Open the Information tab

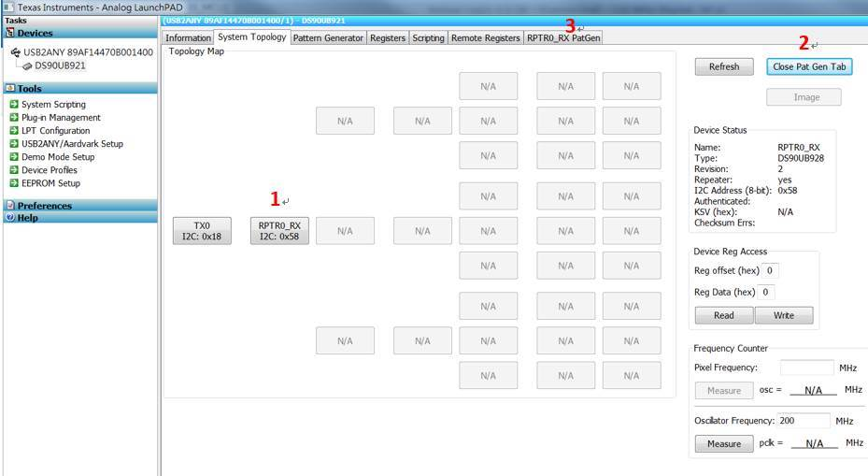click(x=188, y=37)
